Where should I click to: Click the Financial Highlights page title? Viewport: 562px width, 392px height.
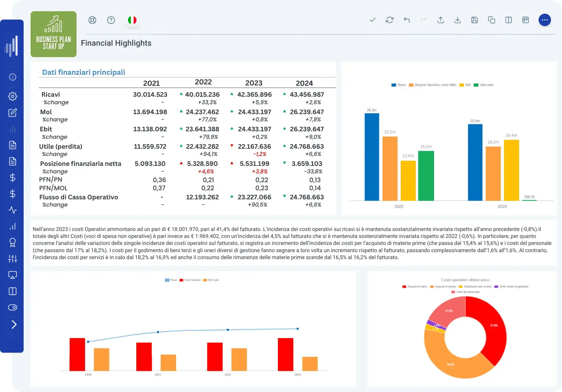(x=116, y=43)
